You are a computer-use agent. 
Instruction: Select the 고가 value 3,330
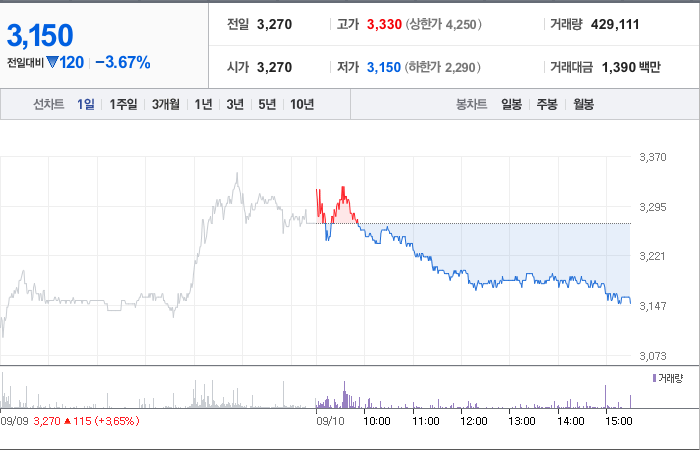coord(384,24)
